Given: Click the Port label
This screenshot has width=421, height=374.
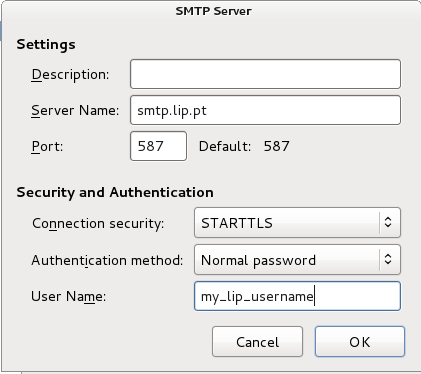Looking at the screenshot, I should coord(47,146).
